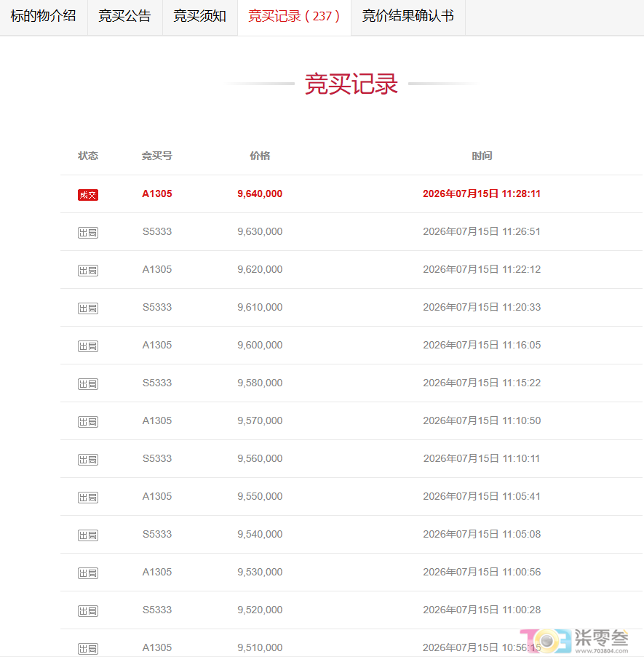Screen dimensions: 644x662
Task: Click the 出局 badge for the 9,540,000 bid
Action: [x=88, y=535]
